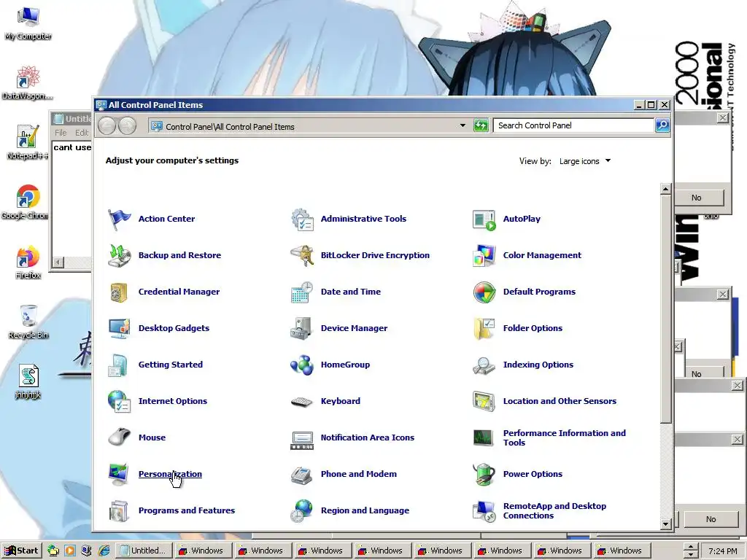Click the clock showing 7:24 PM
747x560 pixels.
click(723, 551)
